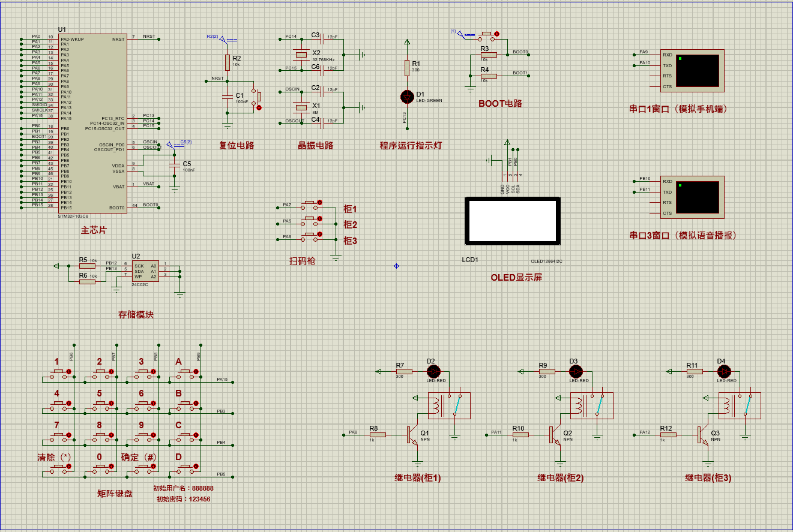Select NPN transistor Q2
The image size is (793, 532).
pyautogui.click(x=555, y=435)
